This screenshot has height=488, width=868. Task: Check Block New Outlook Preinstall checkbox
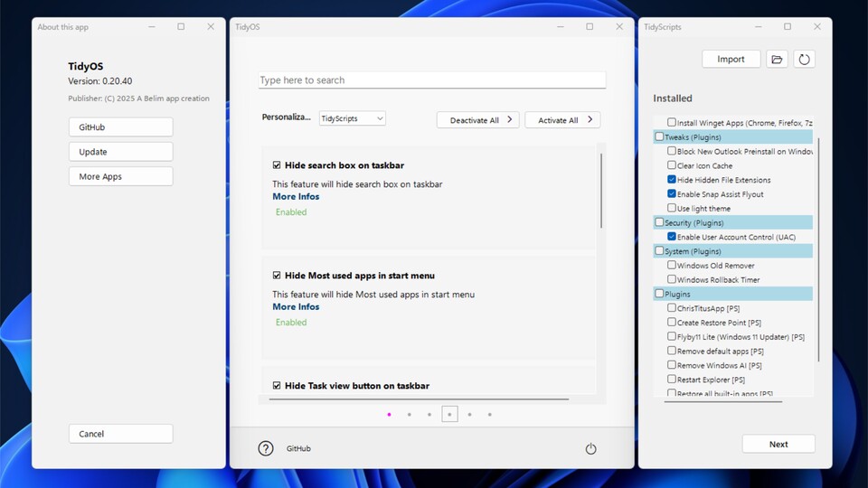point(672,151)
